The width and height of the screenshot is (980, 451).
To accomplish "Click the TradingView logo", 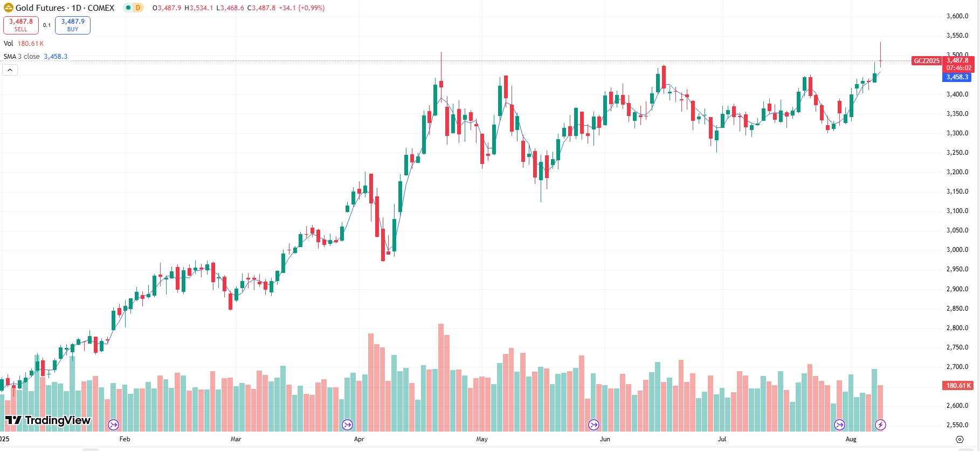I will click(x=48, y=420).
